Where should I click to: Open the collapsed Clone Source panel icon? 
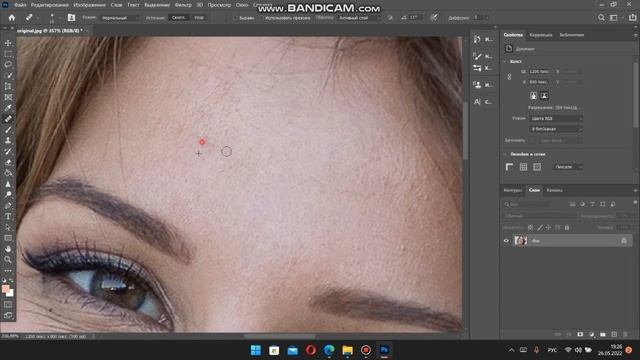(x=477, y=84)
